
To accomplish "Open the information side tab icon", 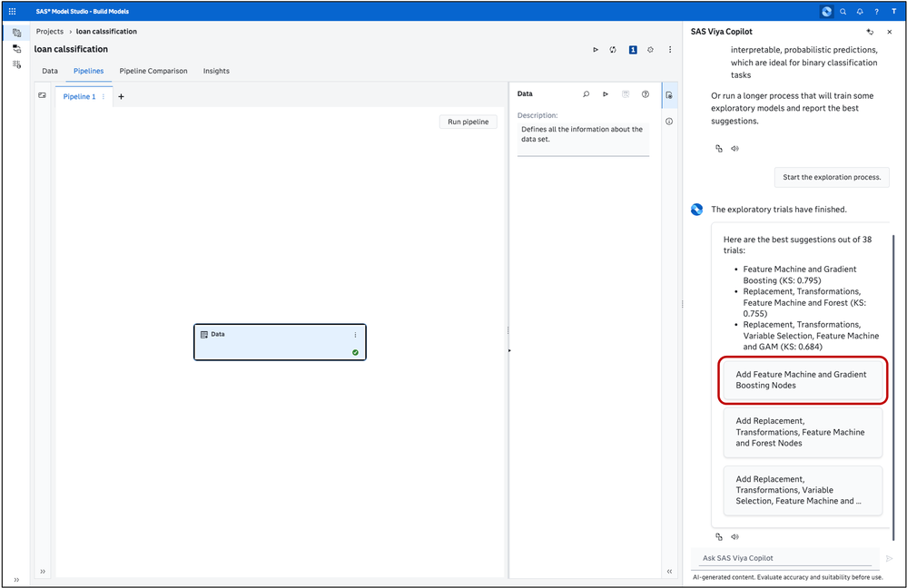I will click(669, 122).
